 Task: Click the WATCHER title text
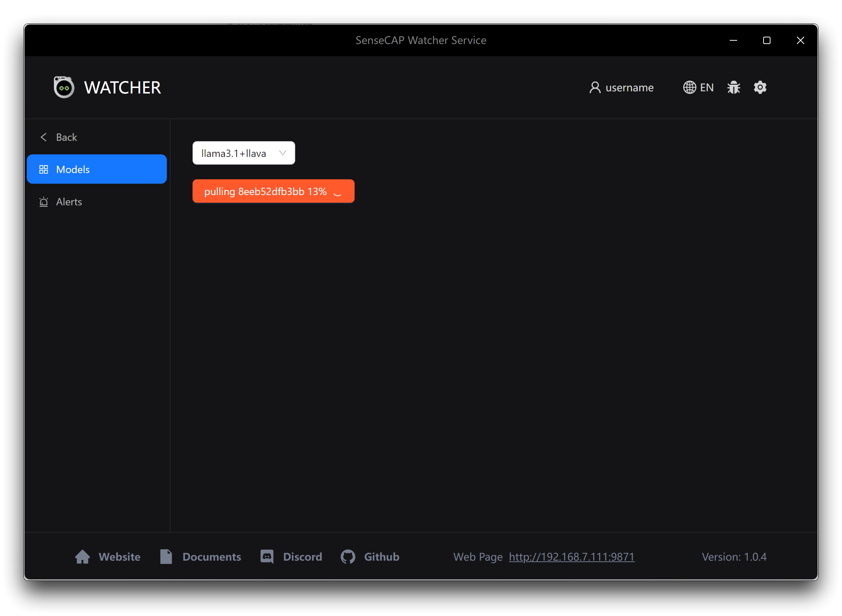122,87
